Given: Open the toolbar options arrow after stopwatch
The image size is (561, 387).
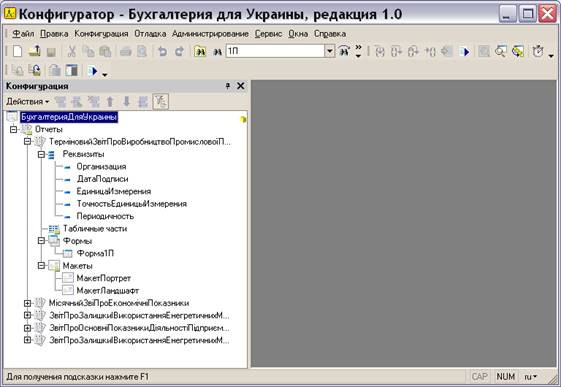Looking at the screenshot, I should click(x=551, y=56).
